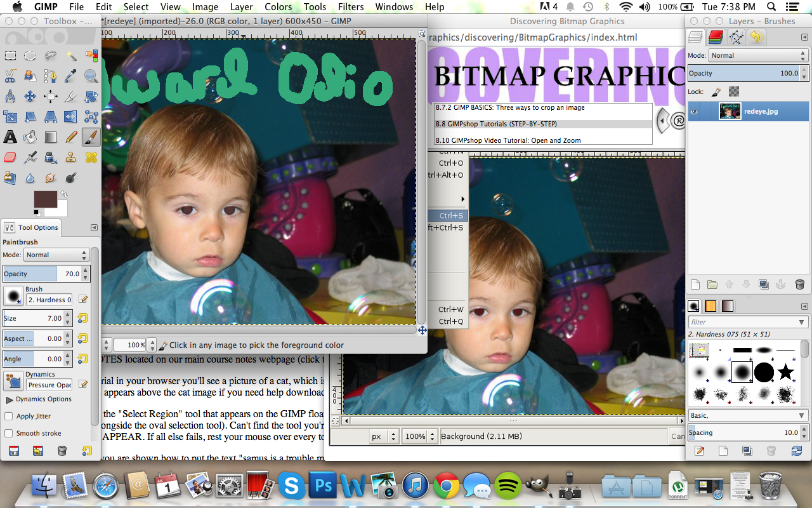Click the B.10 GIMPshop Video Tutorial entry
Viewport: 812px width, 508px height.
(543, 140)
